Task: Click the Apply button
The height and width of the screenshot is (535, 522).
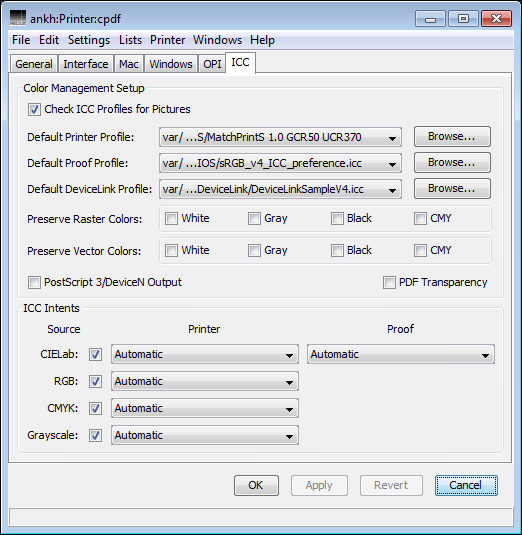Action: tap(319, 485)
